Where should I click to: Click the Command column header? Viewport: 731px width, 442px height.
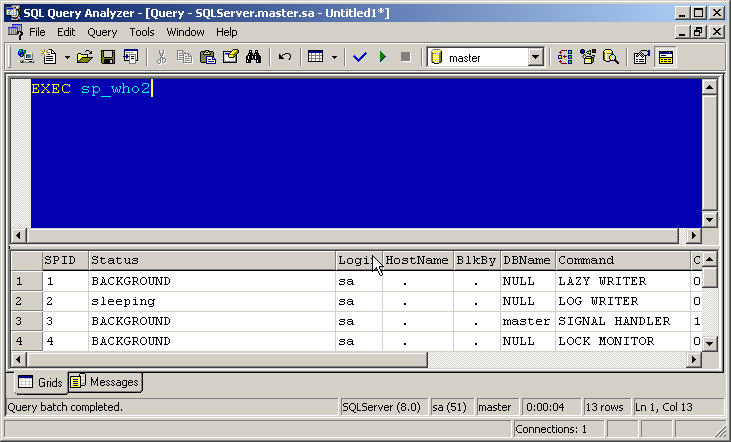pos(623,260)
